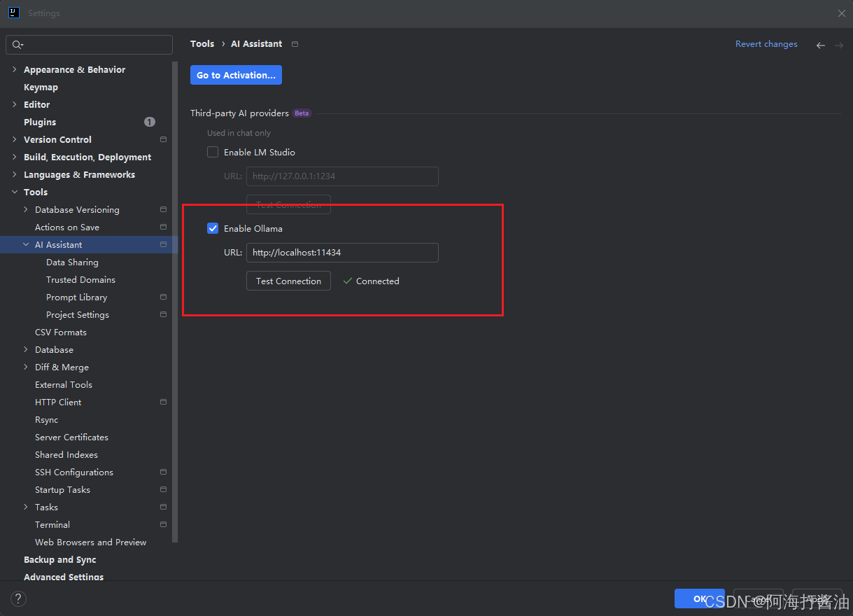Click the Plugins update count badge
853x616 pixels.
[150, 122]
